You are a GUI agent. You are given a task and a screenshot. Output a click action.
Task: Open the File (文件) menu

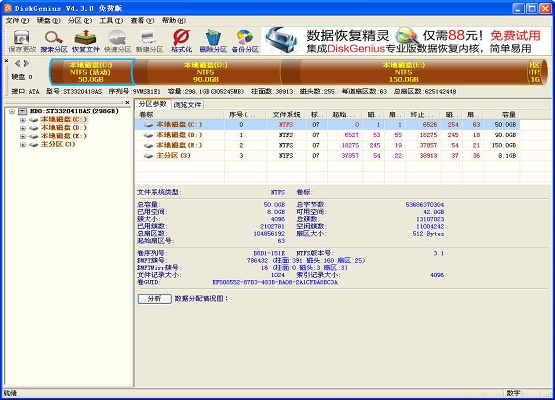(x=17, y=21)
